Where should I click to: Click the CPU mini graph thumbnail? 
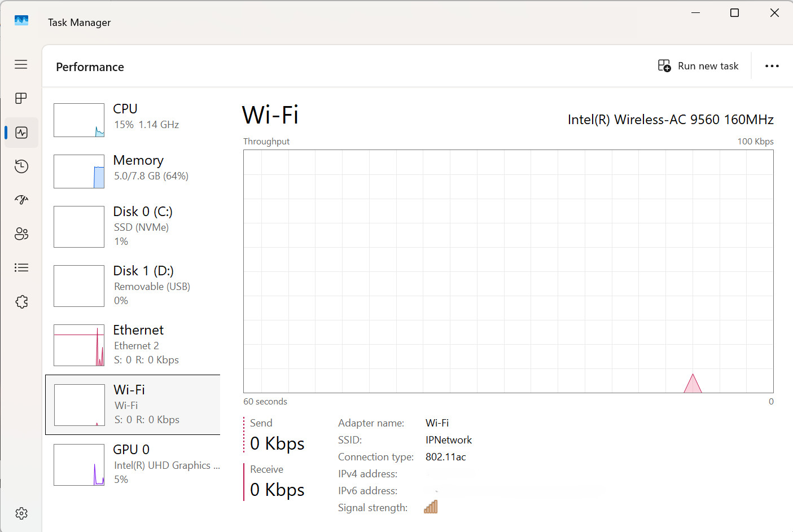coord(79,120)
